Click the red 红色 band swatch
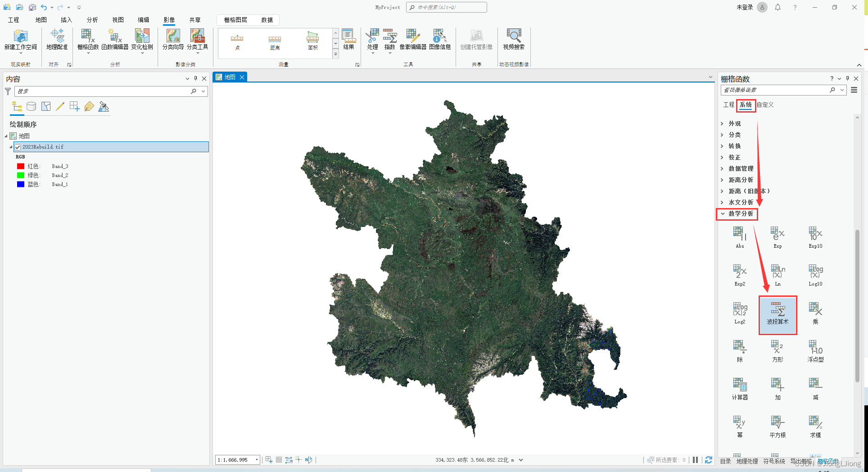Viewport: 868px width, 472px height. [21, 166]
